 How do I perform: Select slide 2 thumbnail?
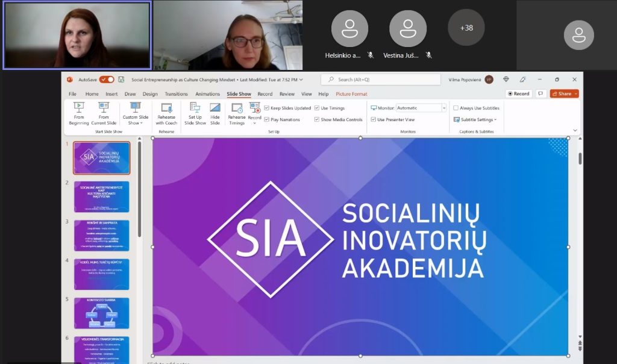pos(101,196)
